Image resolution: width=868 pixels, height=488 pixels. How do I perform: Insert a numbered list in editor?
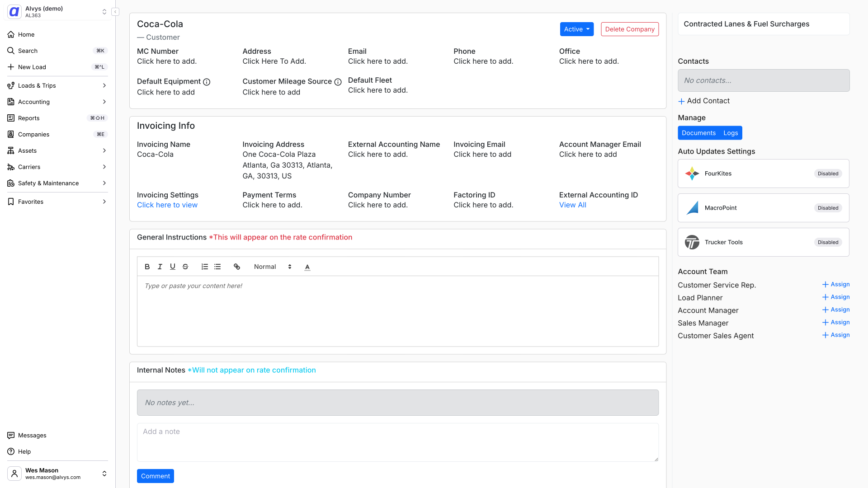204,267
